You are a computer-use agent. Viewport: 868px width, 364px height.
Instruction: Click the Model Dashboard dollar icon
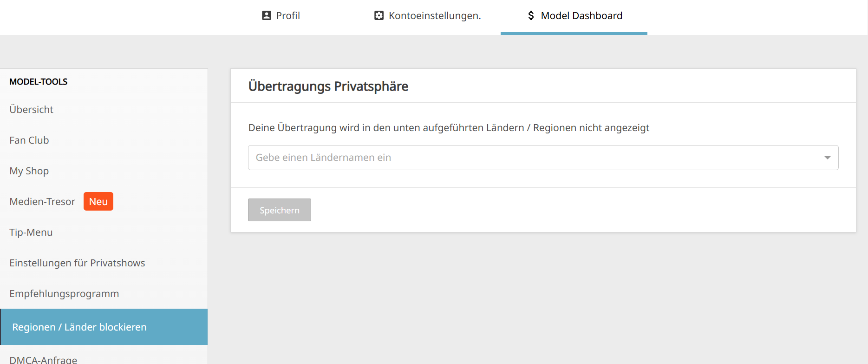(x=531, y=15)
